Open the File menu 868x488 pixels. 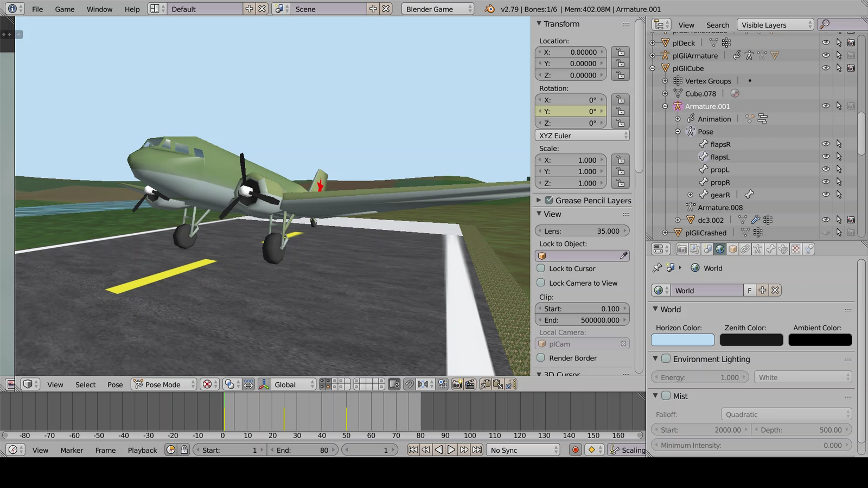coord(37,9)
